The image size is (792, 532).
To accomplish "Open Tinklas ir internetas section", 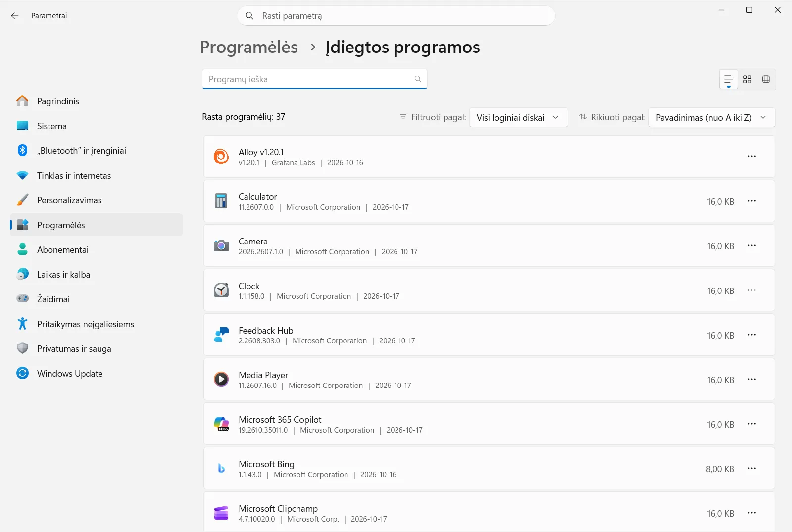I will 97,175.
